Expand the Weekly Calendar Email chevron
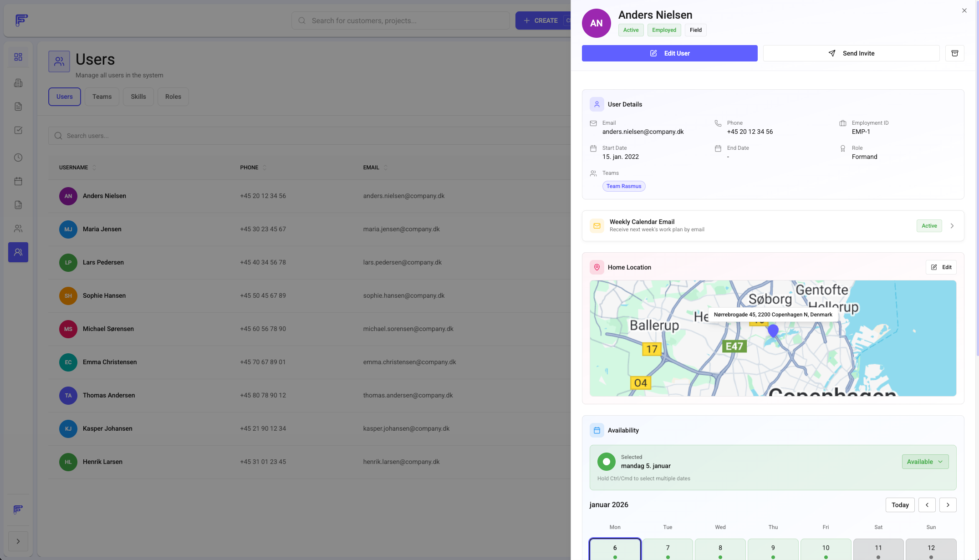This screenshot has width=979, height=560. click(952, 225)
